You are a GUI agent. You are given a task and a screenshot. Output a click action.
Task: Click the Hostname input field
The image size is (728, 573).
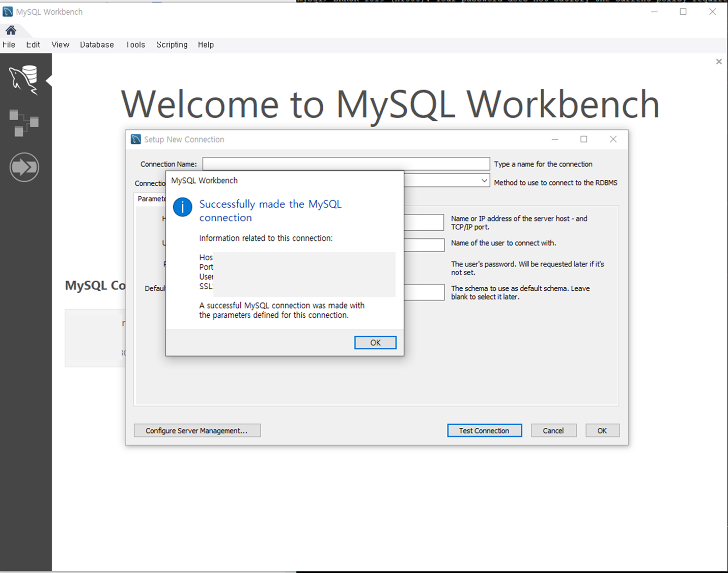pyautogui.click(x=424, y=222)
